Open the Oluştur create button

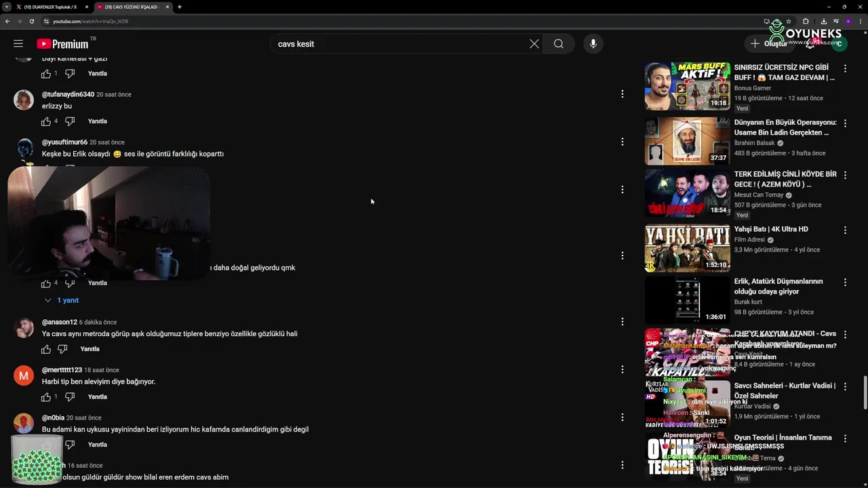click(768, 44)
